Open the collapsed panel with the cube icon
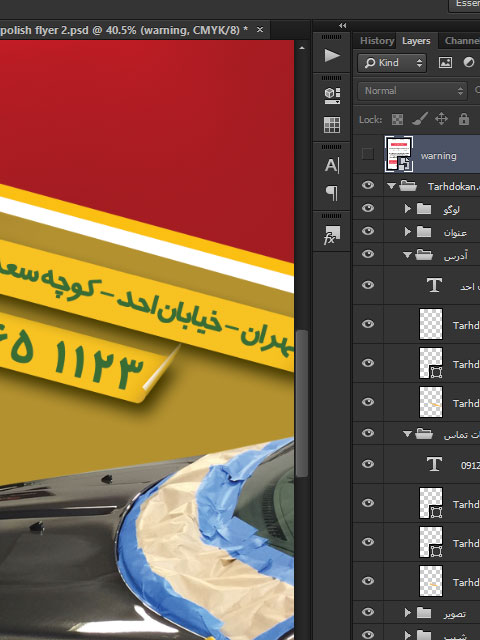 332,96
